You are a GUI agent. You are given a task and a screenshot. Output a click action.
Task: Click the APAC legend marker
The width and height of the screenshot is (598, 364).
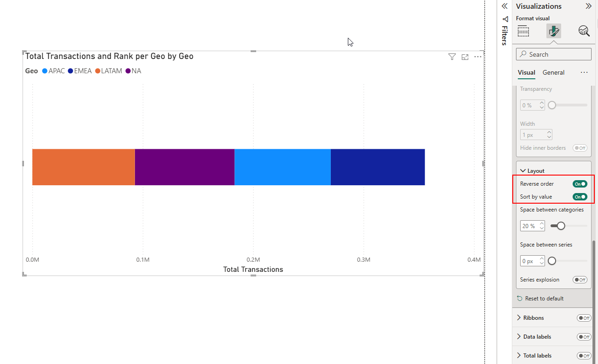click(45, 71)
